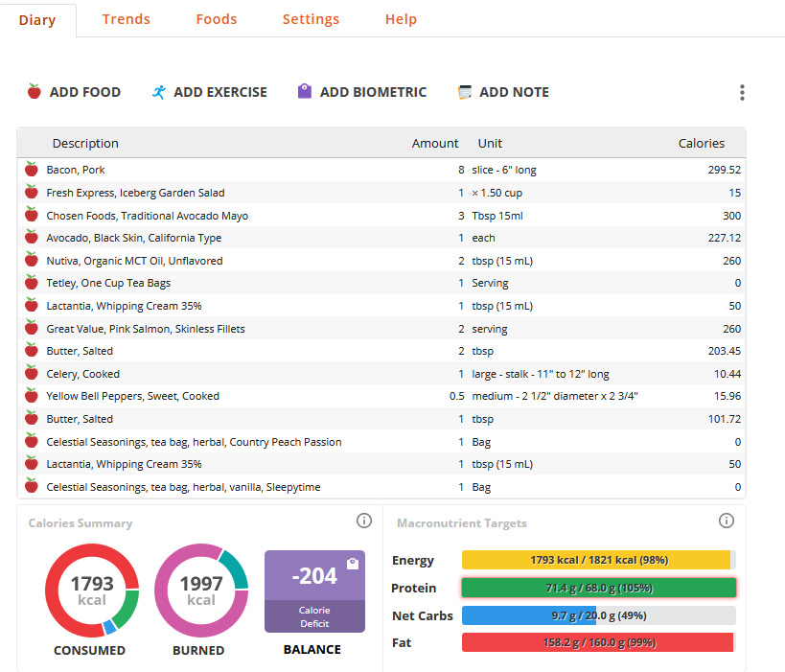Click the 227.12 calories value
The width and height of the screenshot is (785, 672).
[724, 238]
